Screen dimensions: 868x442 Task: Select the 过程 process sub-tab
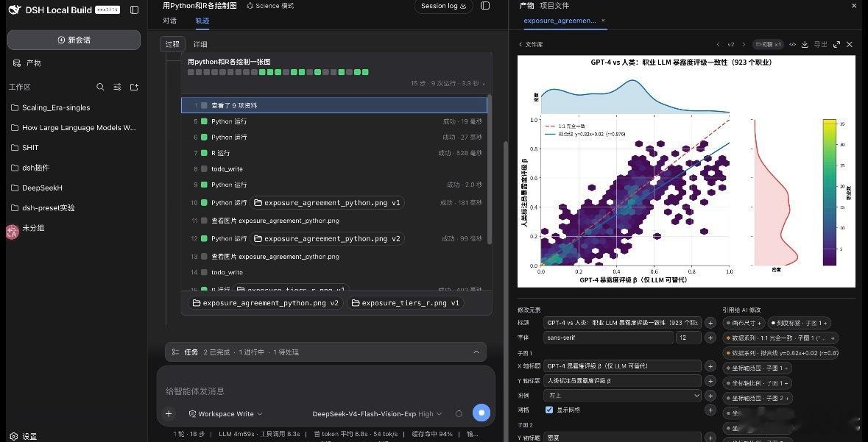(x=172, y=44)
